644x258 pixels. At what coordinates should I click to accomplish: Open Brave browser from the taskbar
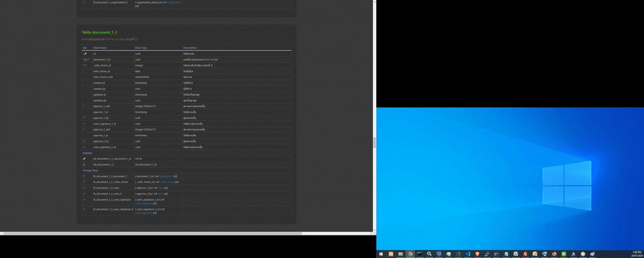click(x=477, y=254)
